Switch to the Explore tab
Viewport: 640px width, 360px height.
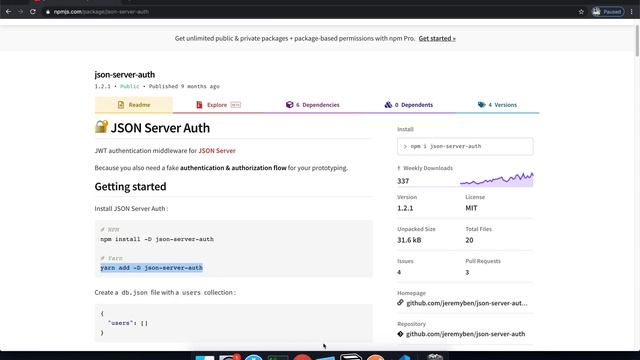tap(218, 105)
